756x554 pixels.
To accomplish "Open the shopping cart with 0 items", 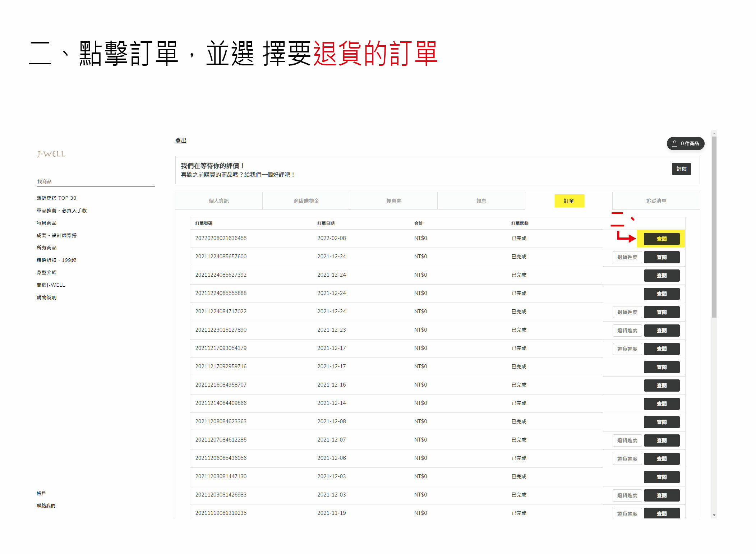I will pyautogui.click(x=685, y=143).
